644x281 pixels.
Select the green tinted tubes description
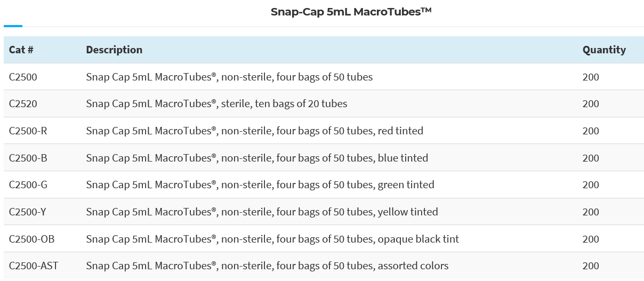(260, 185)
